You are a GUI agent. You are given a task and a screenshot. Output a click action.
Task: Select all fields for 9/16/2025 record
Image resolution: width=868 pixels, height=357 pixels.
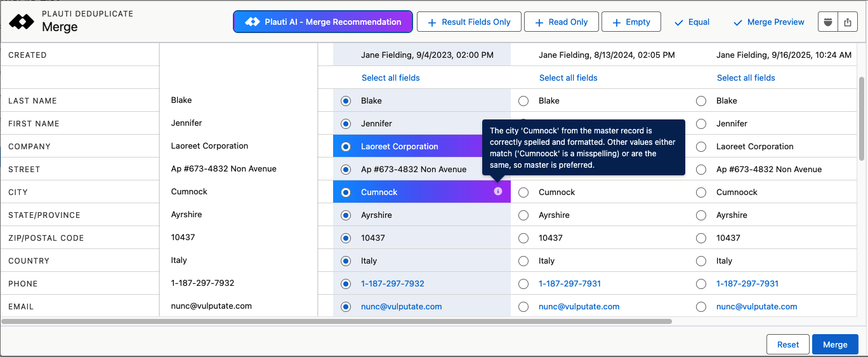[746, 77]
